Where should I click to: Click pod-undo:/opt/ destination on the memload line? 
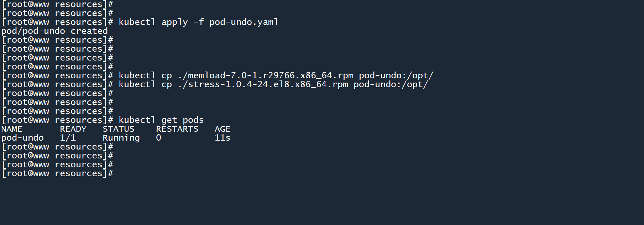pyautogui.click(x=396, y=75)
